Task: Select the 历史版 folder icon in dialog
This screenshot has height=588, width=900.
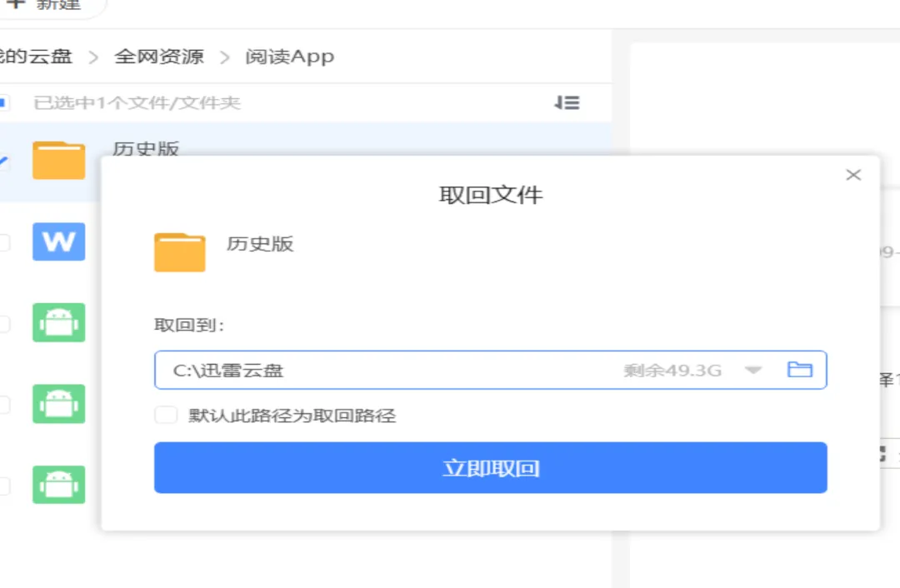Action: [x=180, y=252]
